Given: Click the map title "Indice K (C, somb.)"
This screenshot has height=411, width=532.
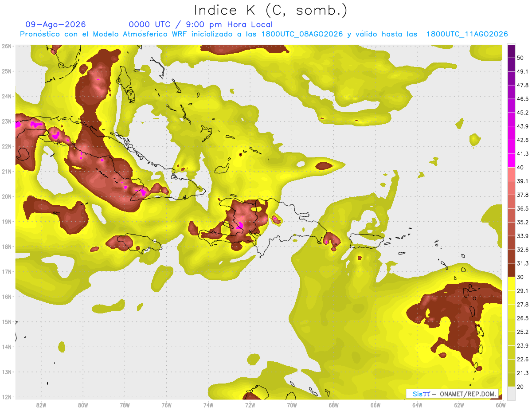Looking at the screenshot, I should (270, 10).
